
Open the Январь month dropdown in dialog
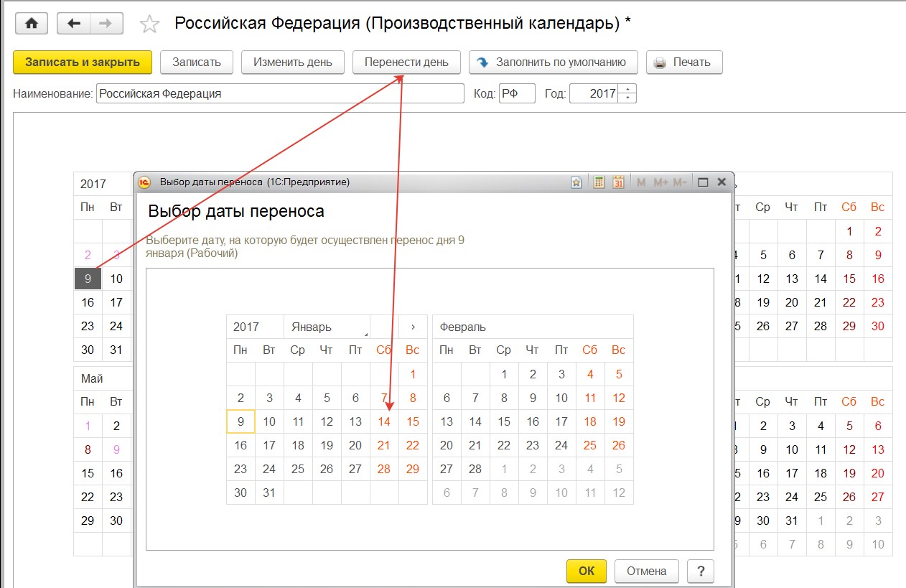[x=327, y=327]
